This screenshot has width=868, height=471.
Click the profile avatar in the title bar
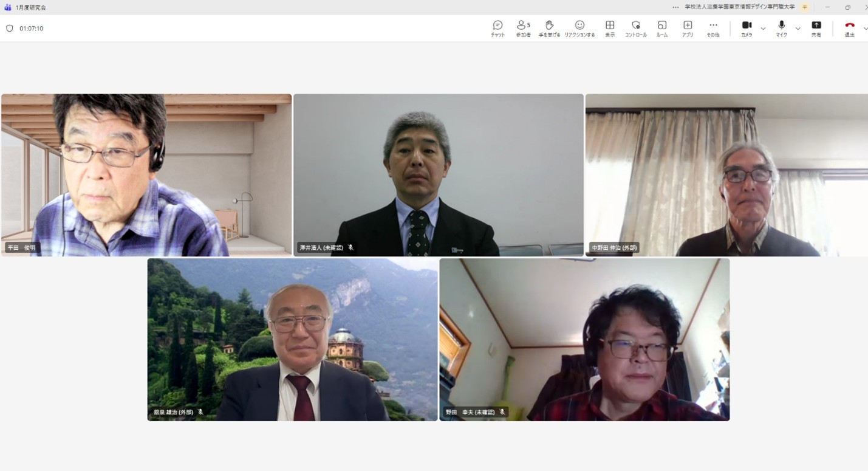805,7
